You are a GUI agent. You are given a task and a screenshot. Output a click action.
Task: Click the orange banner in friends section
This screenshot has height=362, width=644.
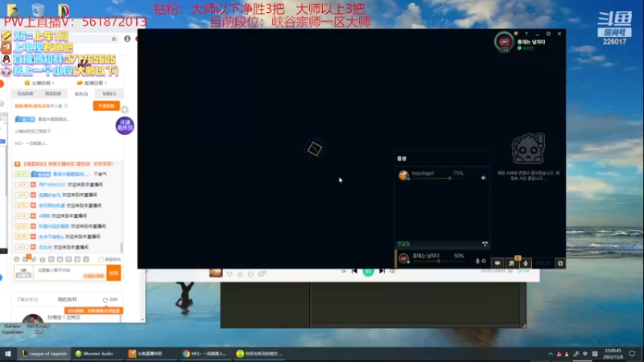[93, 311]
